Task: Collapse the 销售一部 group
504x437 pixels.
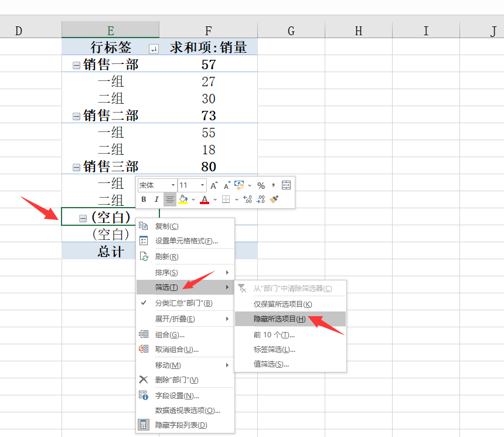Action: click(x=76, y=66)
